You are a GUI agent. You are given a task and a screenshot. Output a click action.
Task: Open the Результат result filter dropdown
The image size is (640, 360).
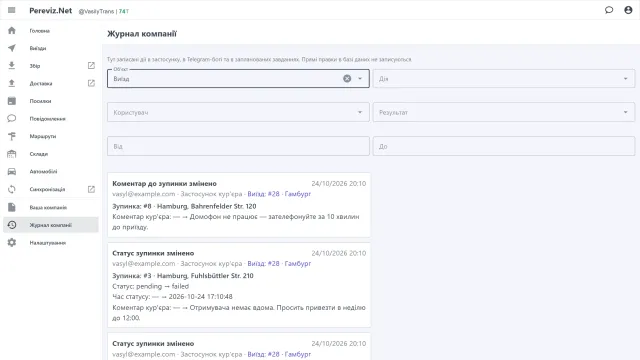(x=504, y=112)
